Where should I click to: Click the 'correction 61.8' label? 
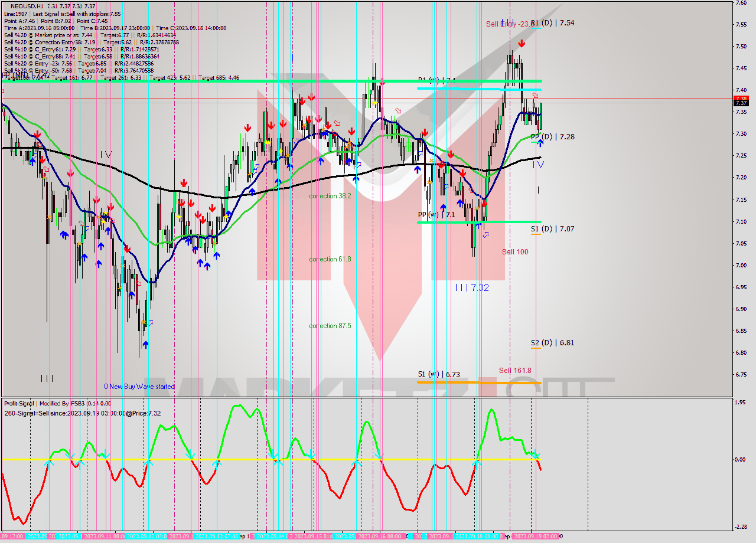[330, 259]
